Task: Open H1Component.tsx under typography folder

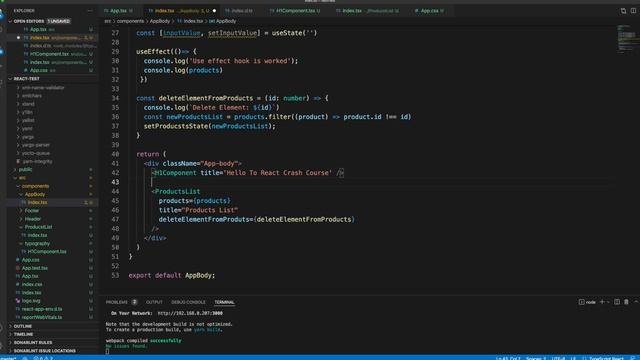Action: click(47, 251)
